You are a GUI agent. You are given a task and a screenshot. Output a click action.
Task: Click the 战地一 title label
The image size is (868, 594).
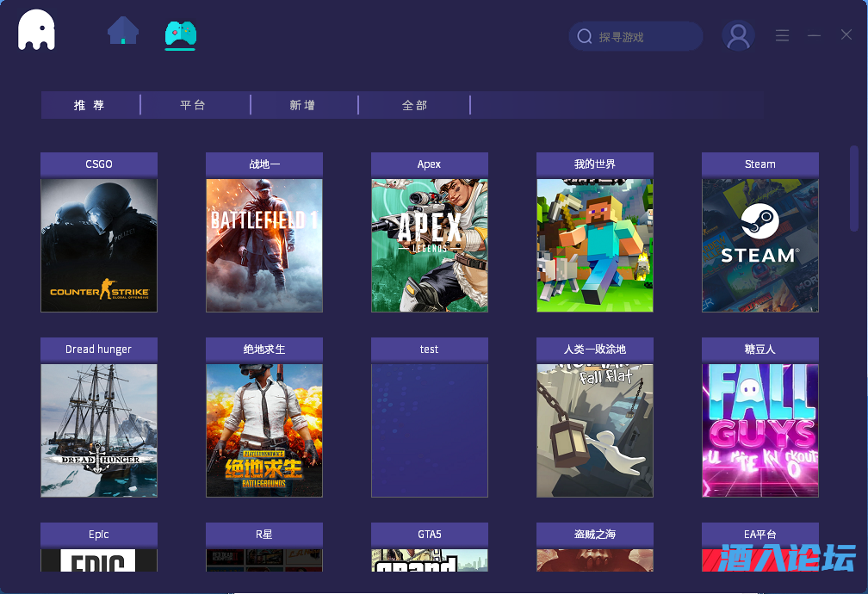click(x=264, y=164)
